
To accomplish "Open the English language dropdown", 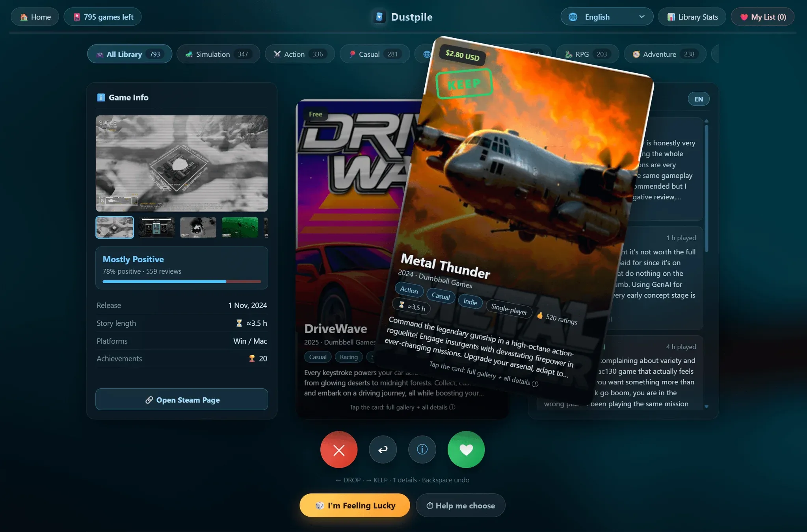I will 607,17.
